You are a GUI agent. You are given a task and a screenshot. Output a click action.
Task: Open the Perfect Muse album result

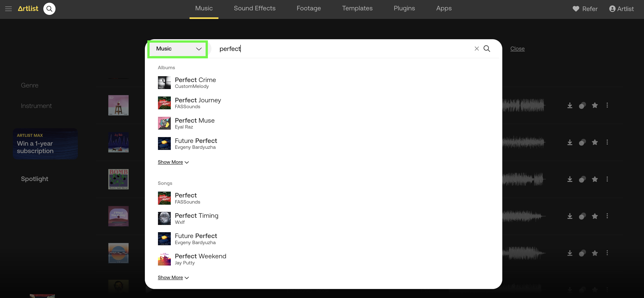click(x=186, y=123)
